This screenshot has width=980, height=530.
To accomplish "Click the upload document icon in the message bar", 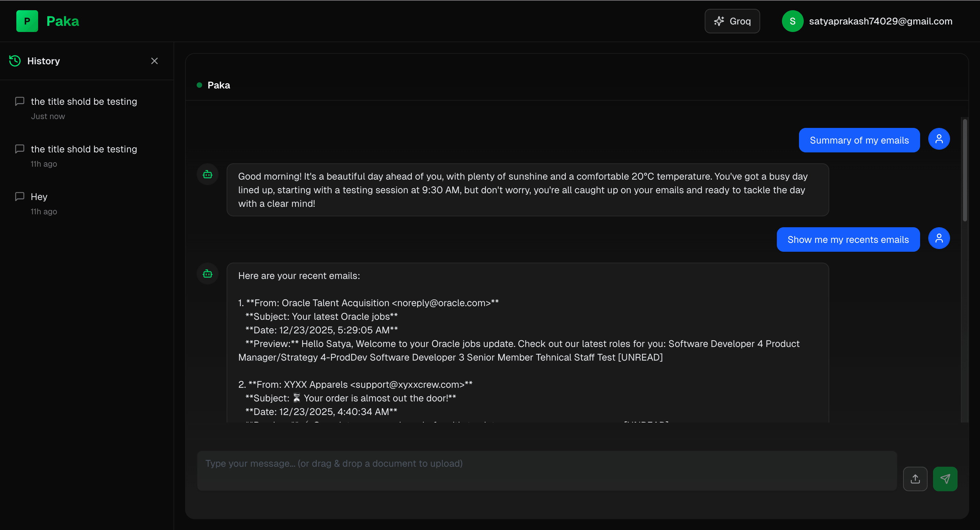I will 916,479.
